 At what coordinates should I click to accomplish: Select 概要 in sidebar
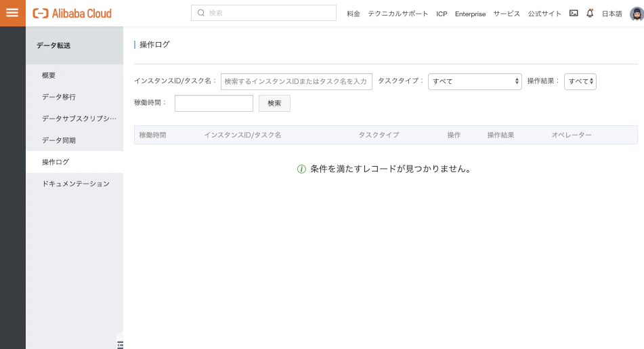pos(74,75)
